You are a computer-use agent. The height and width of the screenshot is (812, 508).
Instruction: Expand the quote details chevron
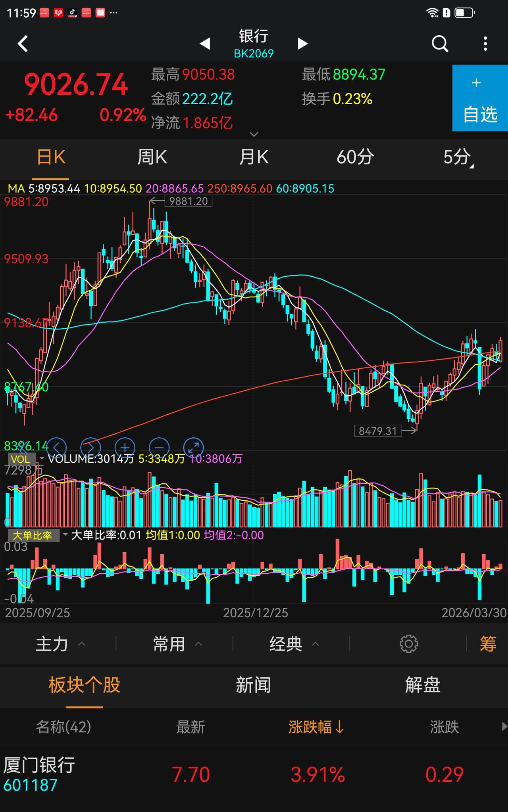tap(254, 134)
